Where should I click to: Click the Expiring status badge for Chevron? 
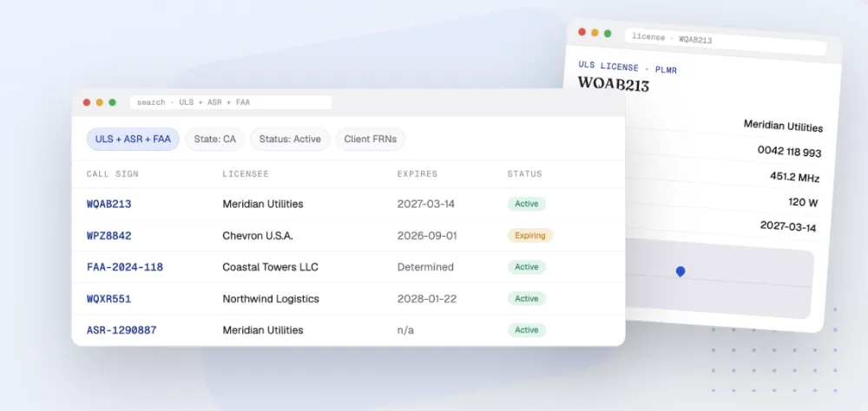click(x=530, y=236)
